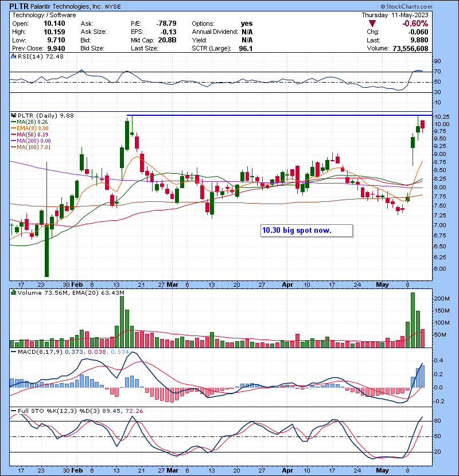
Task: Click the tallest green volume bar in May
Action: click(x=413, y=320)
